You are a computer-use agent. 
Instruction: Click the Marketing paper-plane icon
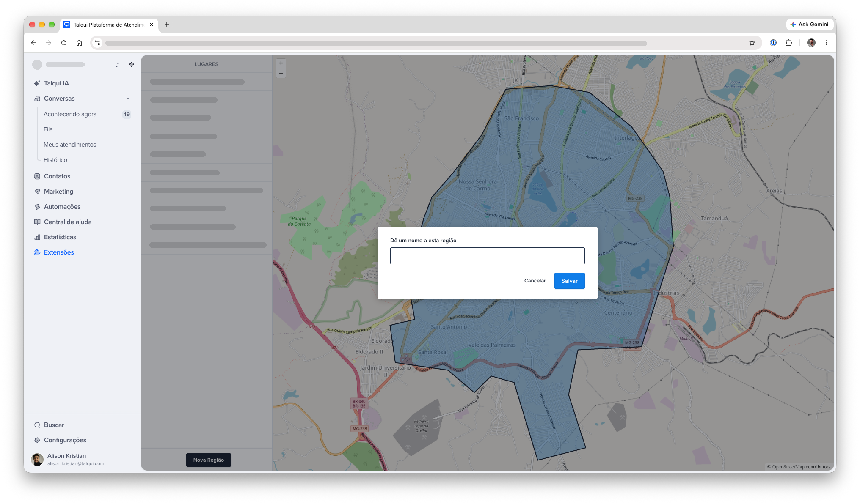(x=37, y=192)
